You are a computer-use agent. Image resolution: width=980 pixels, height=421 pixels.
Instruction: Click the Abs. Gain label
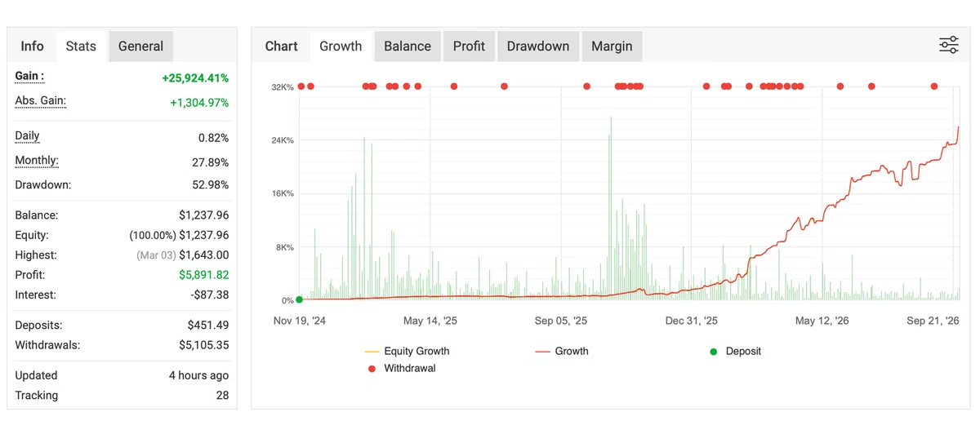[40, 100]
